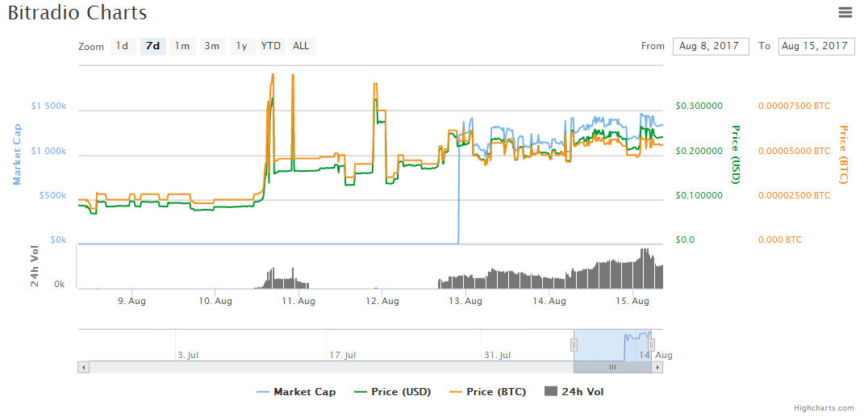Image resolution: width=868 pixels, height=417 pixels.
Task: Click the navigator scrollbar thumb
Action: (x=612, y=367)
